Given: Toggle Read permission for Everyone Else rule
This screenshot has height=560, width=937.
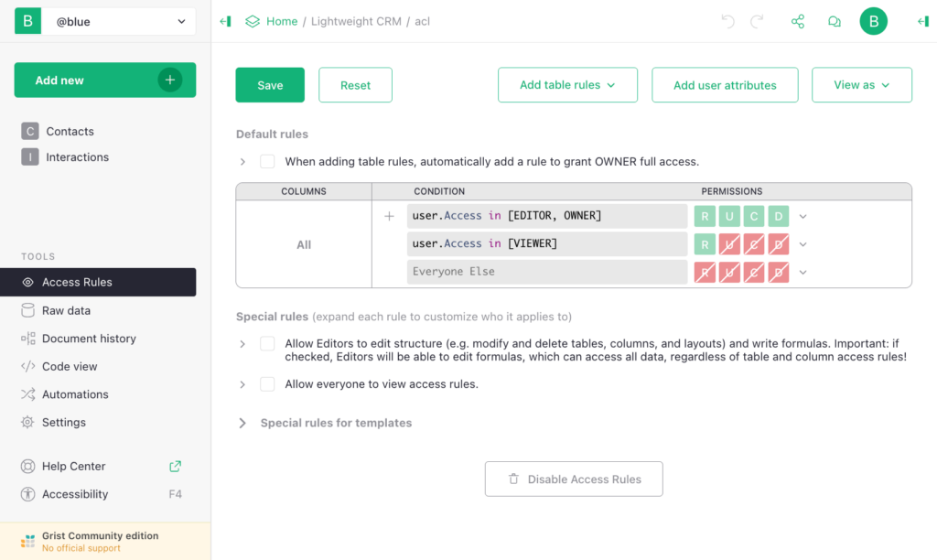Looking at the screenshot, I should [705, 272].
